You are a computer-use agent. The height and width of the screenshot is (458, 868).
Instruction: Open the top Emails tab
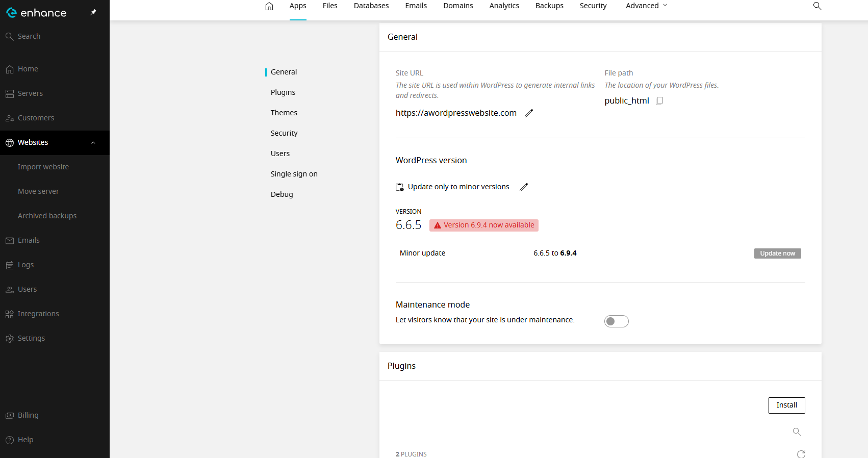(x=416, y=6)
